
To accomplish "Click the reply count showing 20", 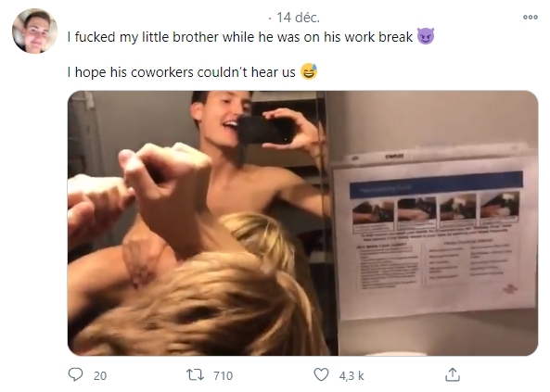I will click(x=100, y=376).
